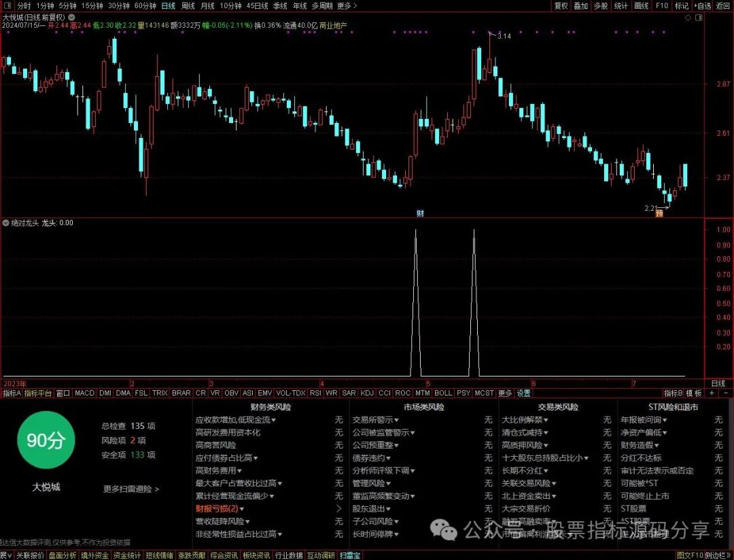This screenshot has height=560, width=734.
Task: Open 行业数据 bottom tab
Action: (x=289, y=555)
